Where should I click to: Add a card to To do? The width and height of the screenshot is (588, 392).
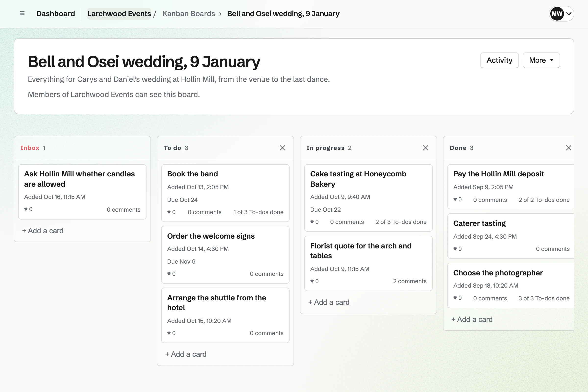[x=186, y=354]
